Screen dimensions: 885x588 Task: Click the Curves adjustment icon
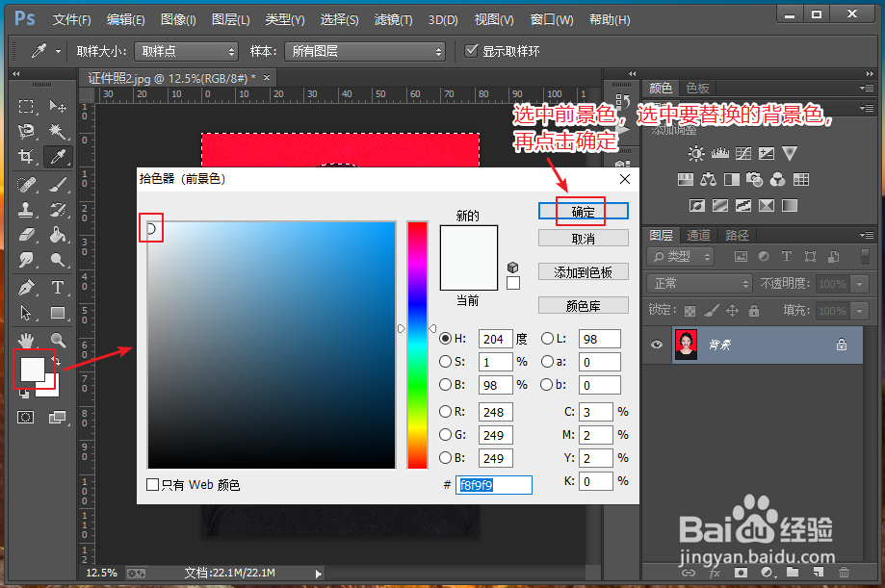coord(743,154)
